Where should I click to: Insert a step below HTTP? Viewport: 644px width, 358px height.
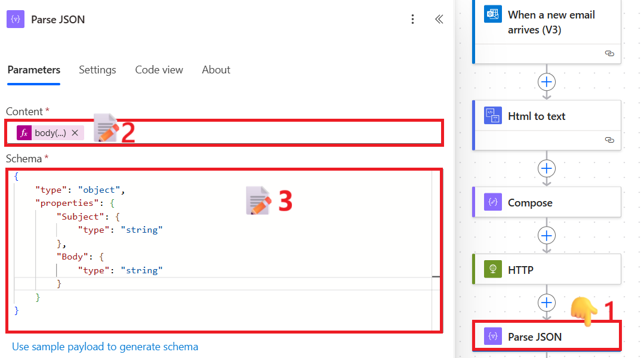pyautogui.click(x=546, y=303)
